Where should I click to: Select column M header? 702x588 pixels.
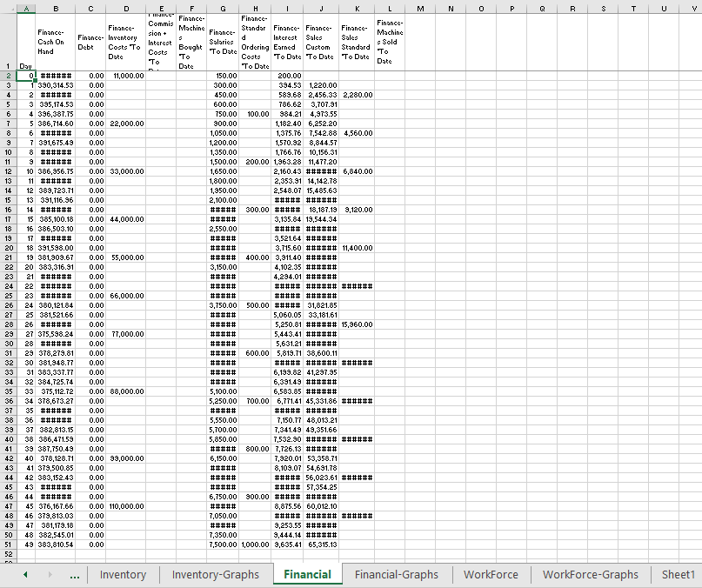click(x=420, y=9)
